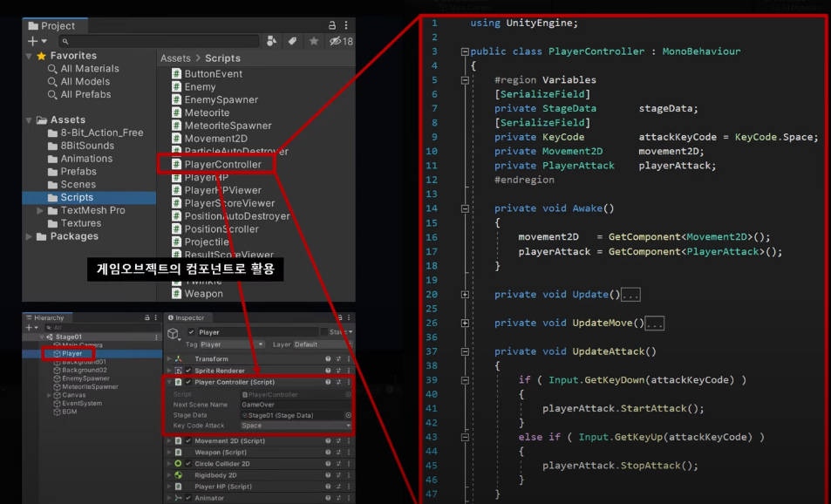Collapse the Assets folder tree
Viewport: 831px width, 504px height.
tap(29, 120)
